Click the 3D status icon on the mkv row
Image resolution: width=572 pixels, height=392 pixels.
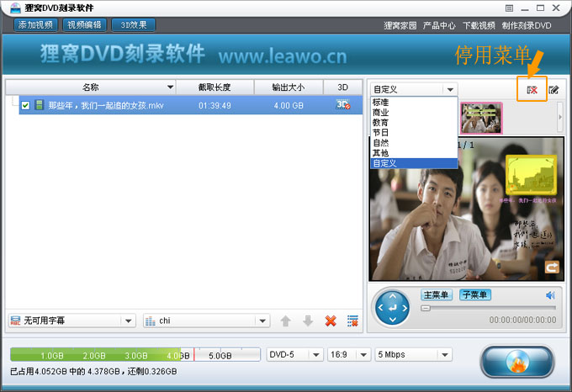point(343,105)
